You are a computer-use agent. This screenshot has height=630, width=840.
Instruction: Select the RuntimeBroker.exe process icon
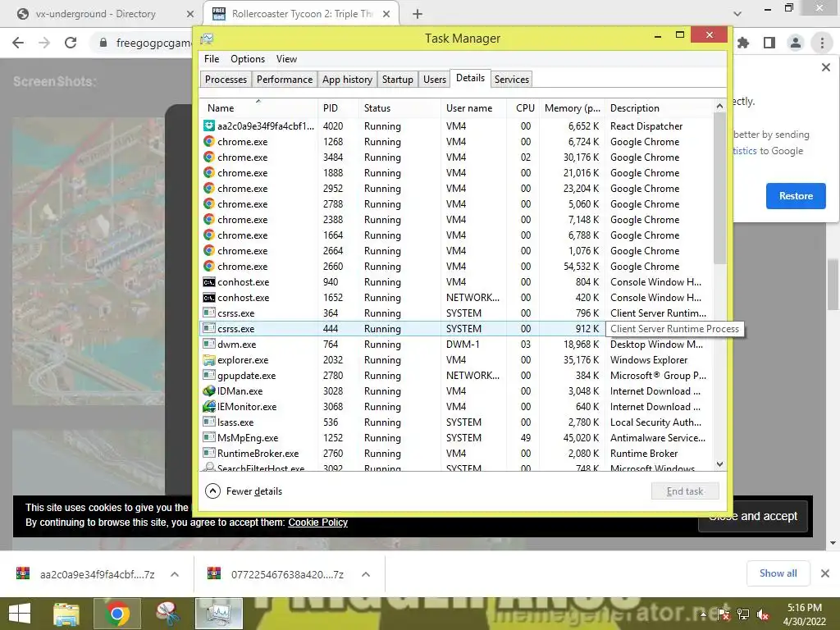point(209,453)
